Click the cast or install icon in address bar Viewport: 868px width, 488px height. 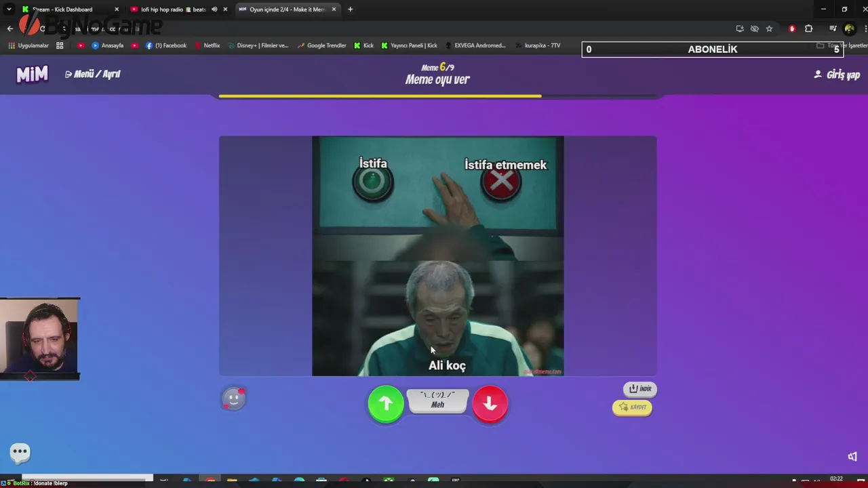coord(739,28)
